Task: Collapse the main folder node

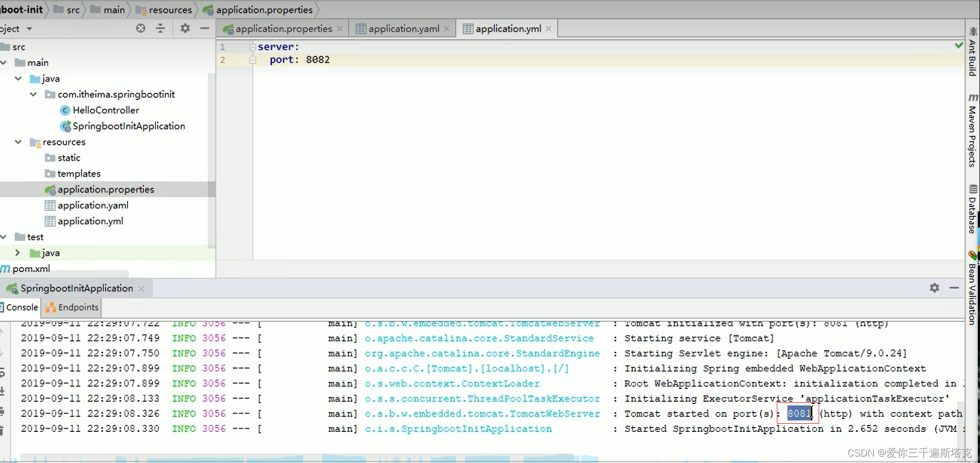Action: [4, 63]
